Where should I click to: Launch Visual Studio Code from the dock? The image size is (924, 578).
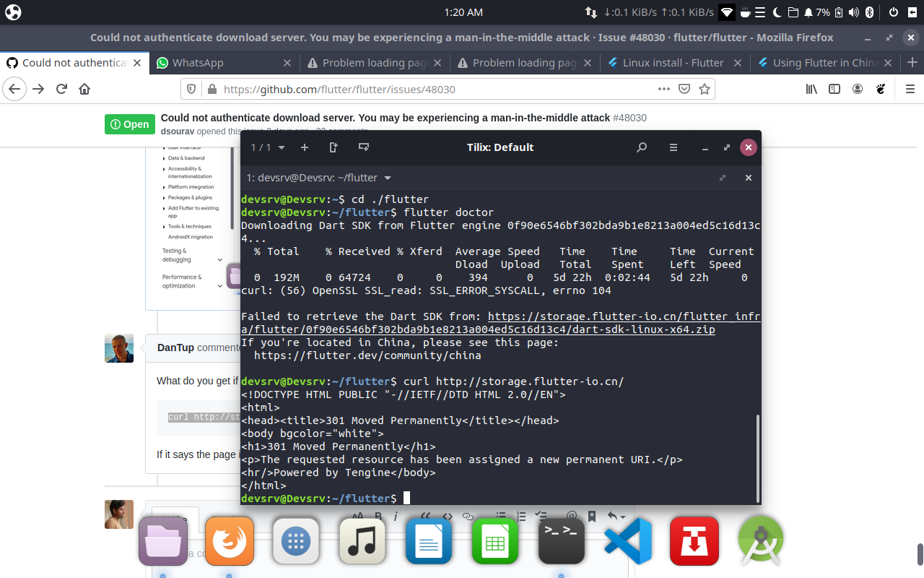628,540
